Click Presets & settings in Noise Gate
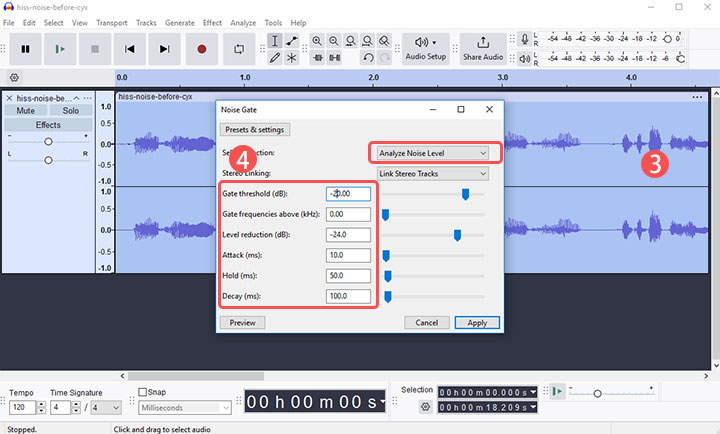 pos(255,130)
